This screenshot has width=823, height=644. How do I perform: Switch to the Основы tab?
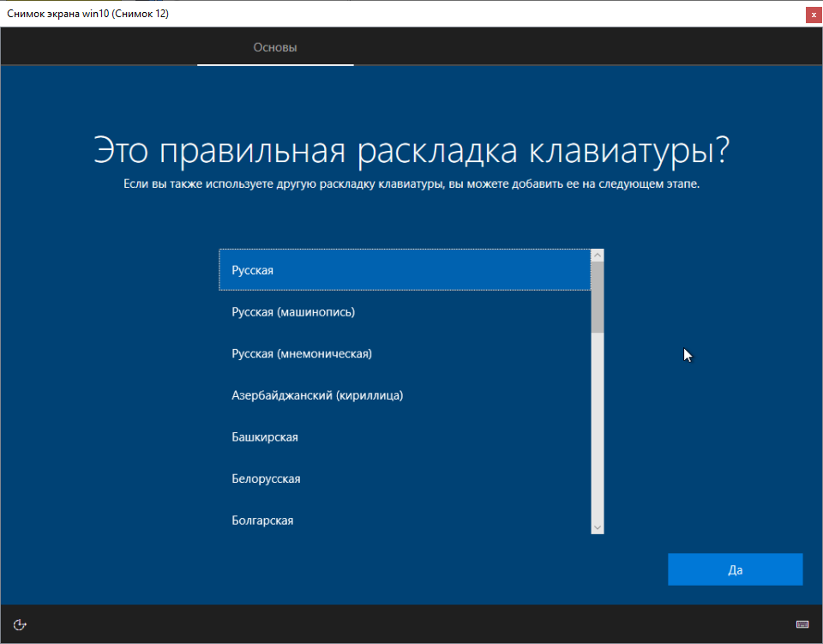click(275, 47)
